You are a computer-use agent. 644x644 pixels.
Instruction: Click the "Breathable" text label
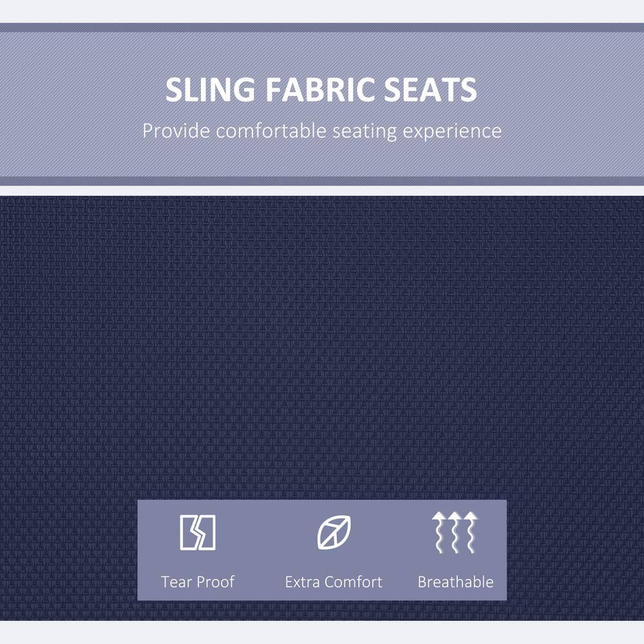[x=455, y=582]
